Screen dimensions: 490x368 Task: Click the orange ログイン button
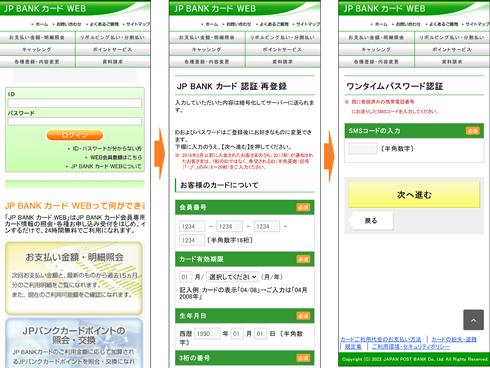click(75, 135)
